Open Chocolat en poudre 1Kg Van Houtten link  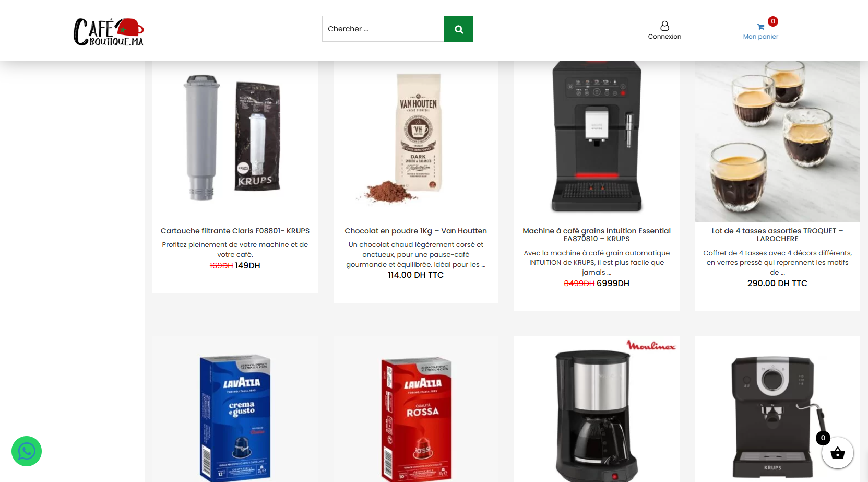click(415, 231)
